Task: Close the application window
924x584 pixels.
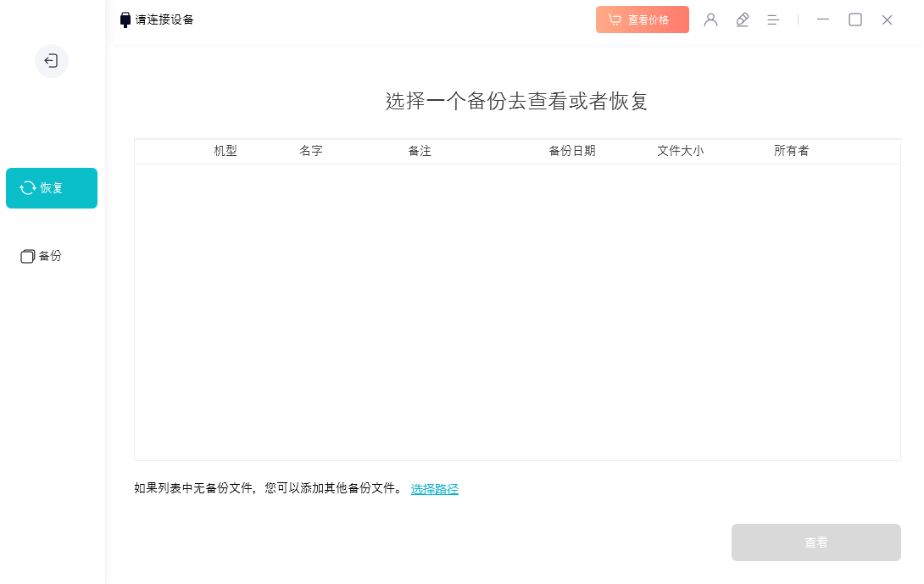Action: (887, 19)
